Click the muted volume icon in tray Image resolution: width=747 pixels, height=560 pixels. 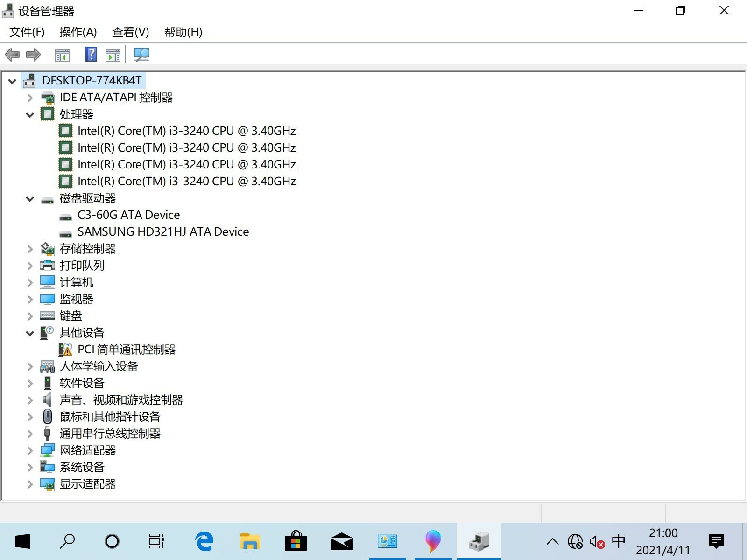[x=597, y=542]
